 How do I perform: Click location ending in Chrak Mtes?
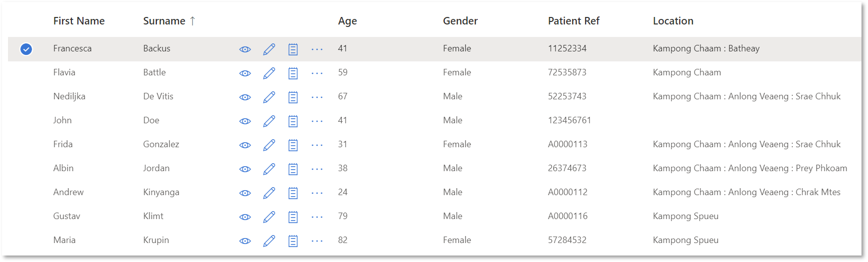[x=747, y=192]
